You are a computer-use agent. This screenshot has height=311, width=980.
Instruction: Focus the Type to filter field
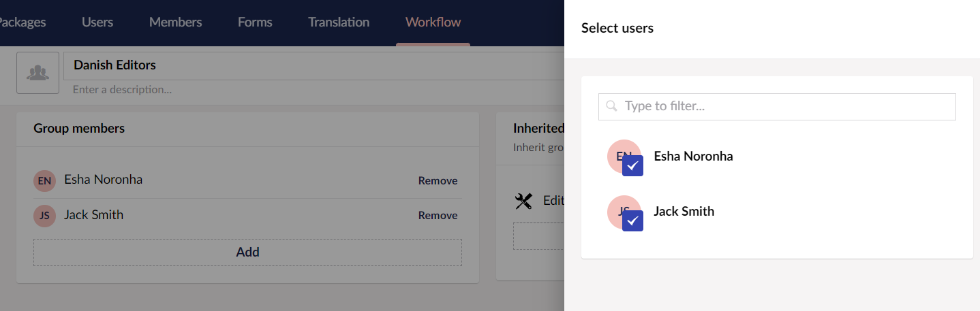(x=777, y=107)
